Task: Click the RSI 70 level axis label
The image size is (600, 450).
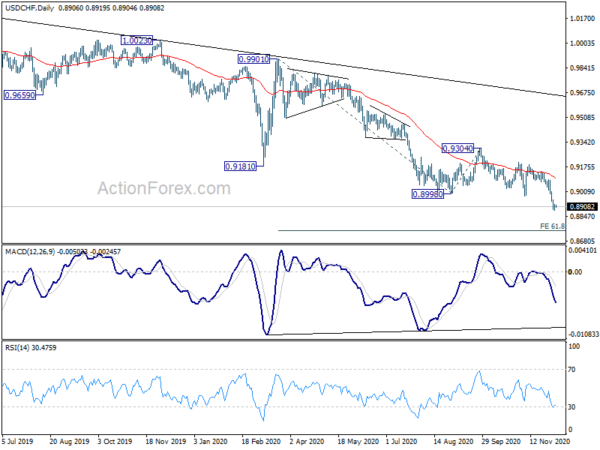Action: [x=572, y=370]
